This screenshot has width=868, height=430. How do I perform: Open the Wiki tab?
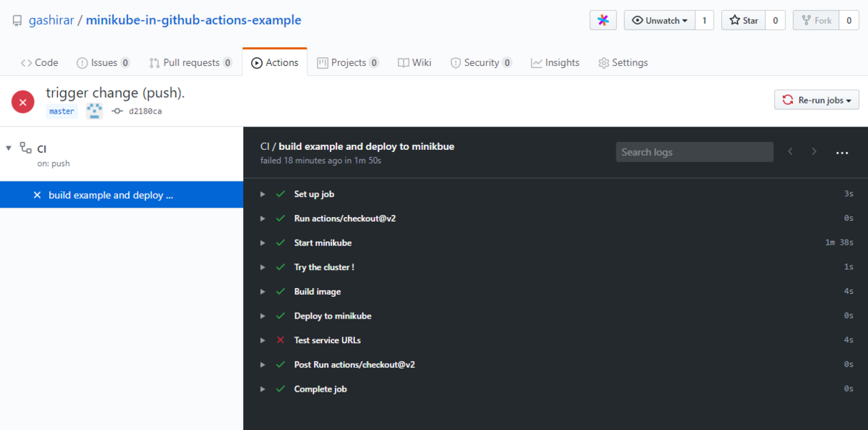tap(414, 62)
